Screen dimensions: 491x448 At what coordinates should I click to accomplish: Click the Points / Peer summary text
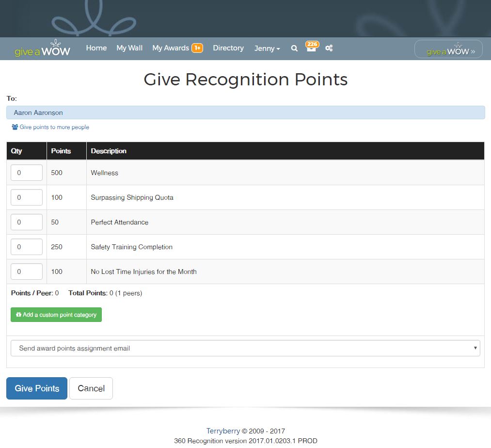(x=35, y=293)
